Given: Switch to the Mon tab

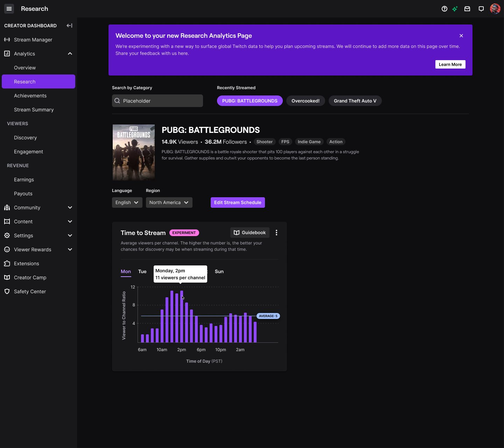Looking at the screenshot, I should point(126,271).
